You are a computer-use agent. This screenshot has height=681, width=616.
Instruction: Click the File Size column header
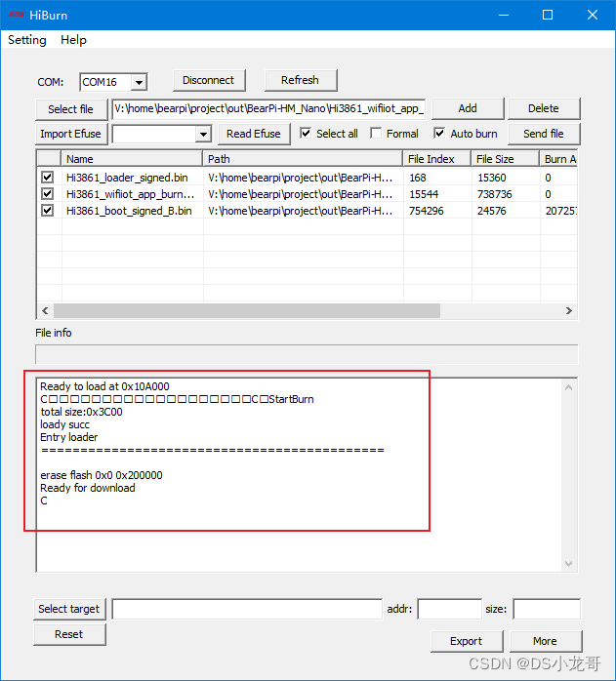coord(506,159)
